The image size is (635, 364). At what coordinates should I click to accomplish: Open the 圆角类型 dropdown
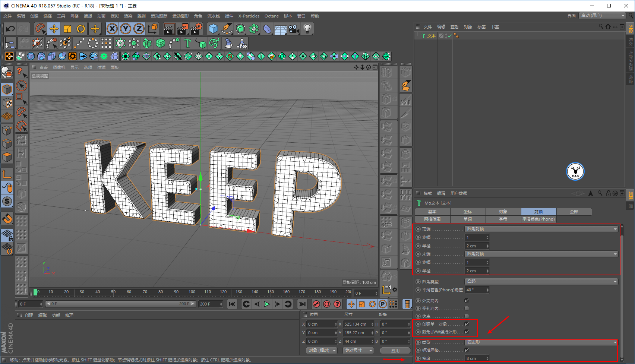541,282
